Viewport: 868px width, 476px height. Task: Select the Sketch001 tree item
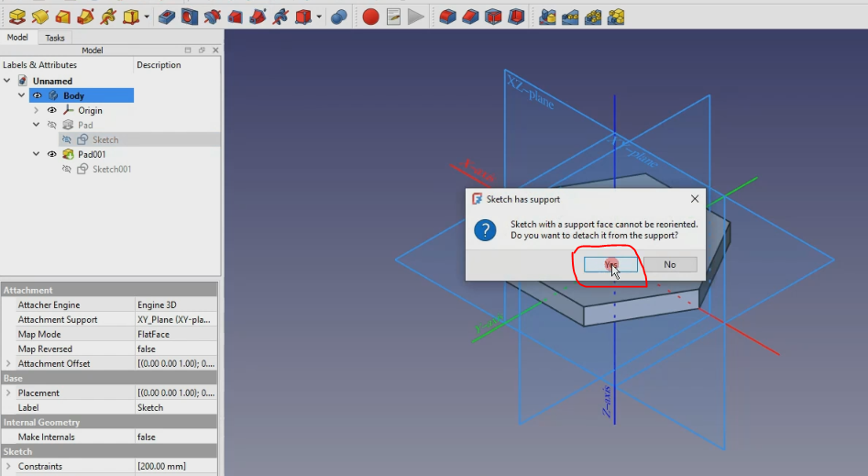[x=112, y=169]
